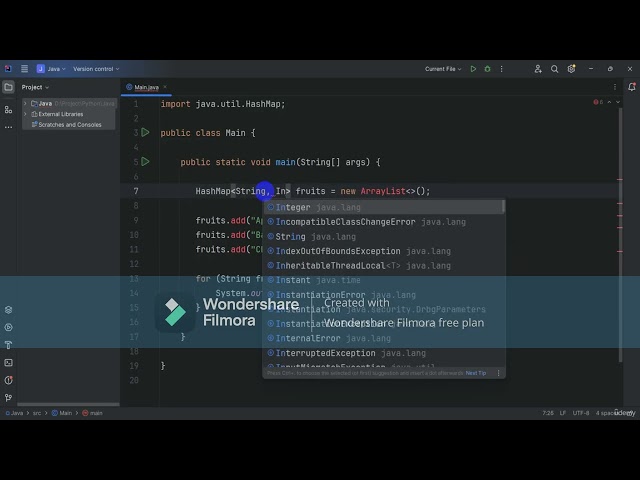640x480 pixels.
Task: Choose Integer from the completion list
Action: (384, 207)
